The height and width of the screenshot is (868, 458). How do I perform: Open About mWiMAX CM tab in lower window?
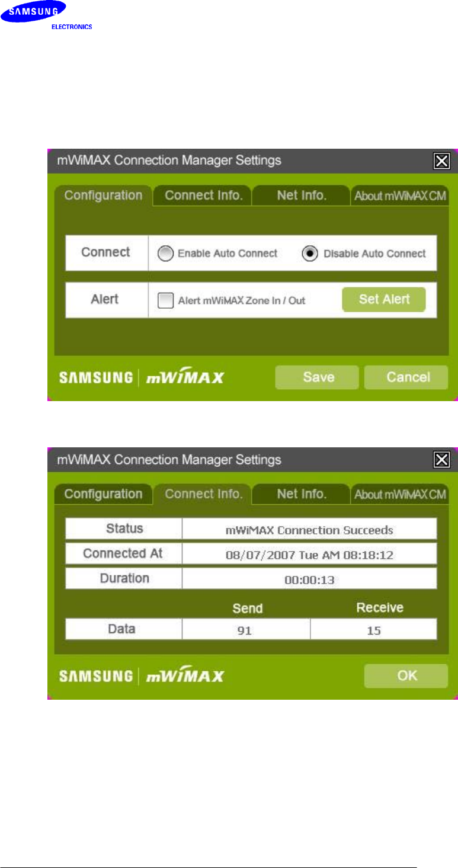point(400,495)
